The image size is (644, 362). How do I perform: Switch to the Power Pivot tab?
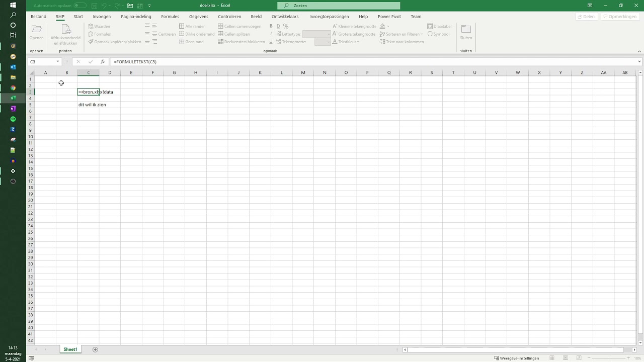[x=389, y=17]
